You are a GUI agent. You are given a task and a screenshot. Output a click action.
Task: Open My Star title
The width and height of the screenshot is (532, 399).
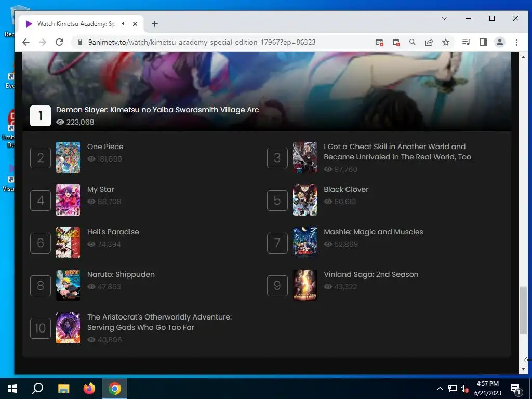100,189
